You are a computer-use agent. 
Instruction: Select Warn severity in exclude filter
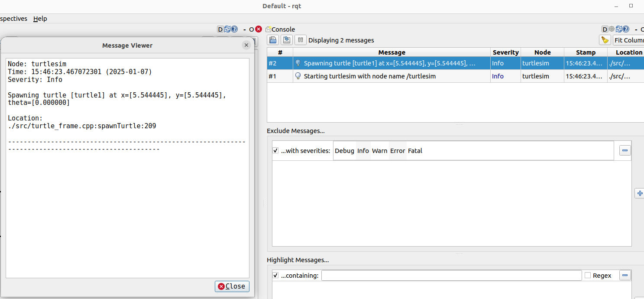tap(380, 151)
